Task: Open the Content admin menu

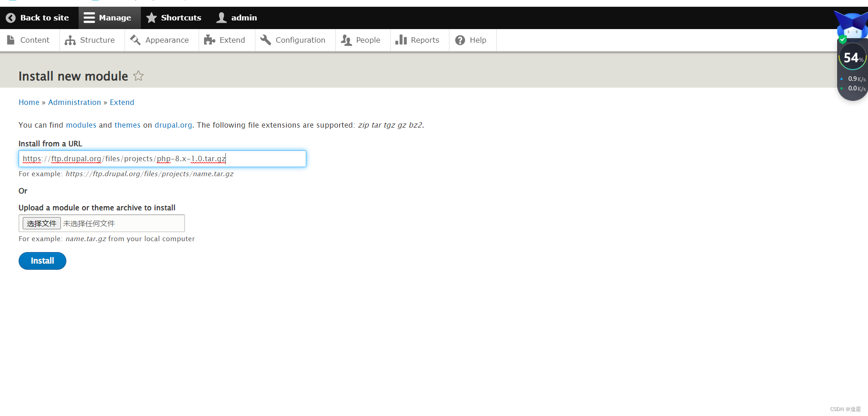Action: 30,40
